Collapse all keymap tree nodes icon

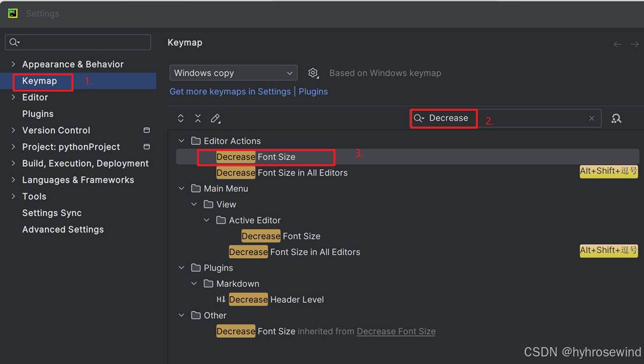pos(198,119)
